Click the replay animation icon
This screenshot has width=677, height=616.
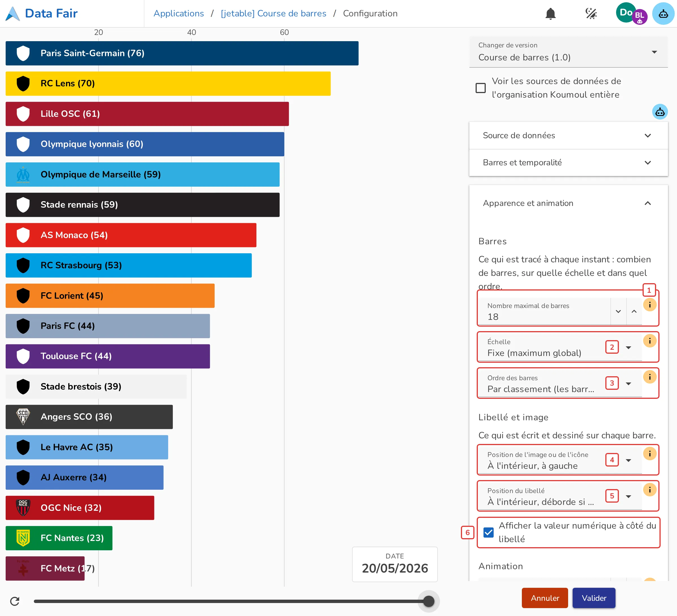15,601
